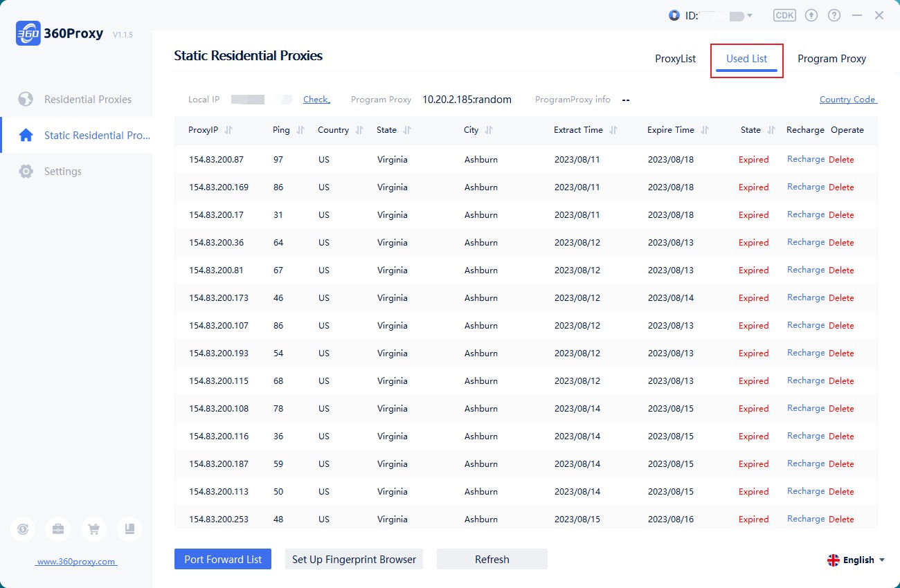Recharge proxy 154.83.200.173
Screen dimensions: 900x588
click(806, 297)
